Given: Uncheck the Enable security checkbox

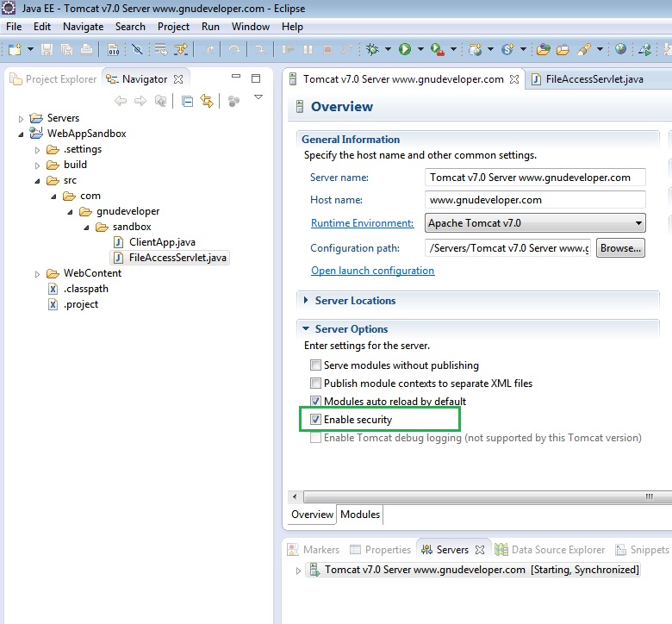Looking at the screenshot, I should pos(316,420).
